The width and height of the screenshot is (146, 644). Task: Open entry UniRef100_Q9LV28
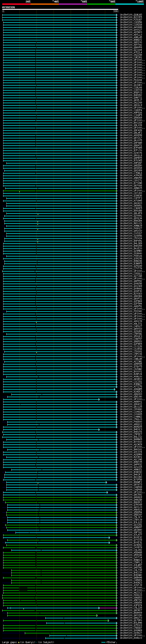click(131, 125)
